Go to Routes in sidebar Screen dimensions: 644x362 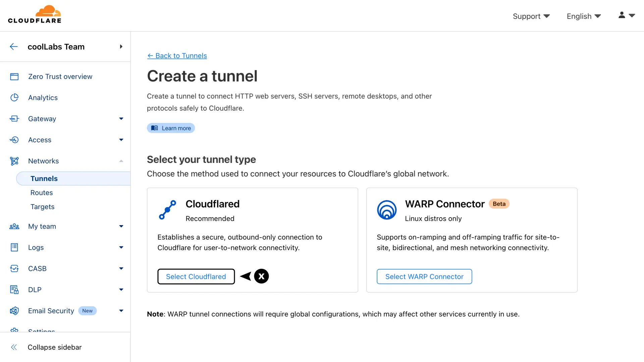pos(42,193)
